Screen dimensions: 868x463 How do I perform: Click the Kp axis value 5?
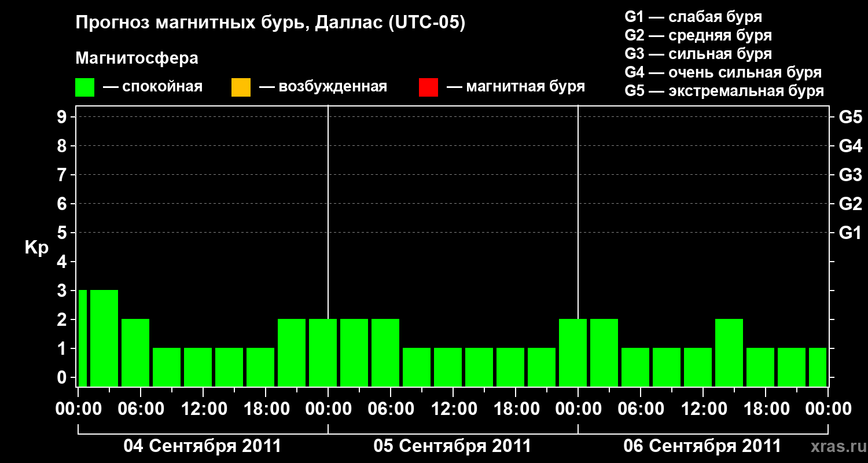point(63,233)
